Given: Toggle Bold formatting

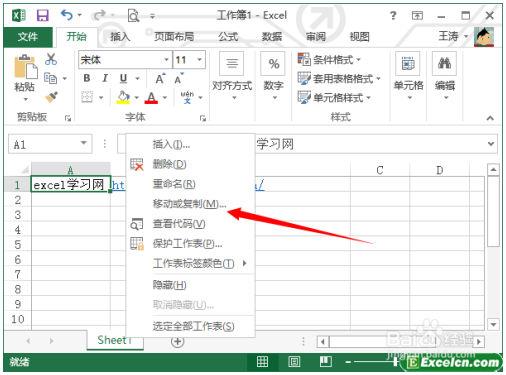Looking at the screenshot, I should click(x=87, y=78).
